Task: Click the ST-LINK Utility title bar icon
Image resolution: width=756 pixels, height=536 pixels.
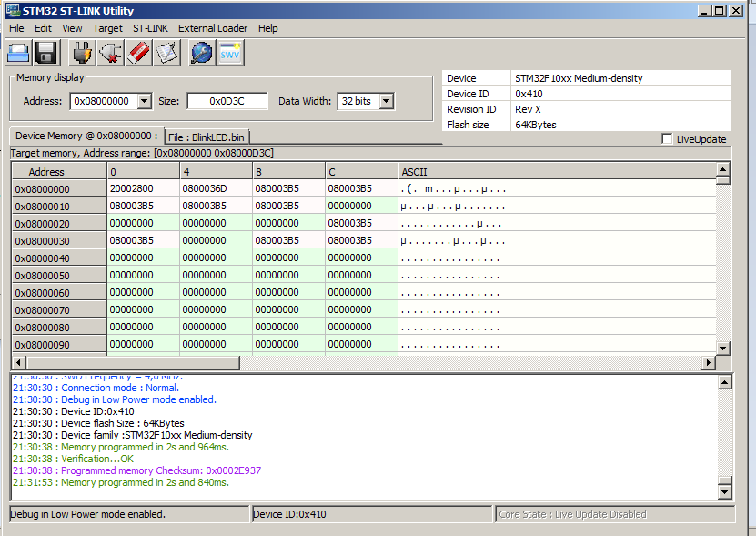Action: pos(13,10)
